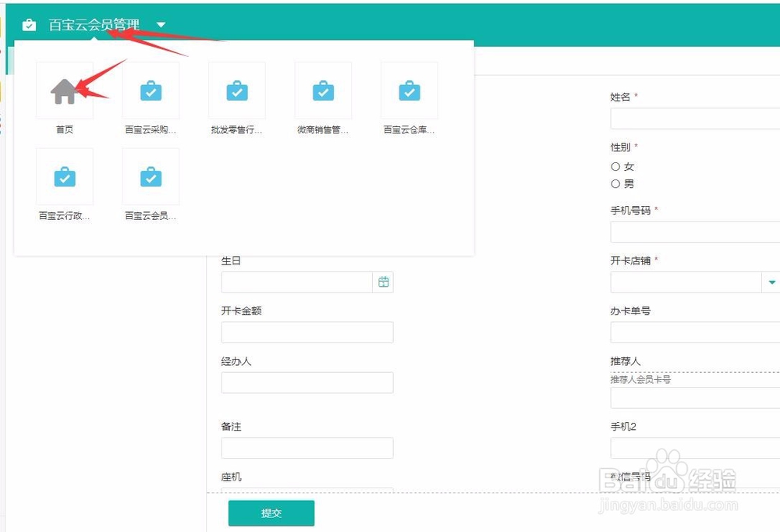Screen dimensions: 780x532
Task: Focus the 手机号码 input field
Action: click(695, 232)
